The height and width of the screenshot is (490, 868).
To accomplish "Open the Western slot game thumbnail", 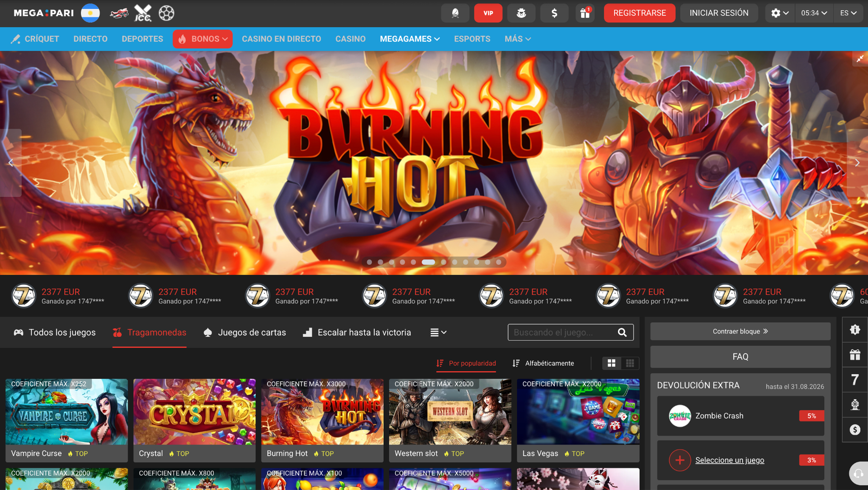I will coord(450,412).
